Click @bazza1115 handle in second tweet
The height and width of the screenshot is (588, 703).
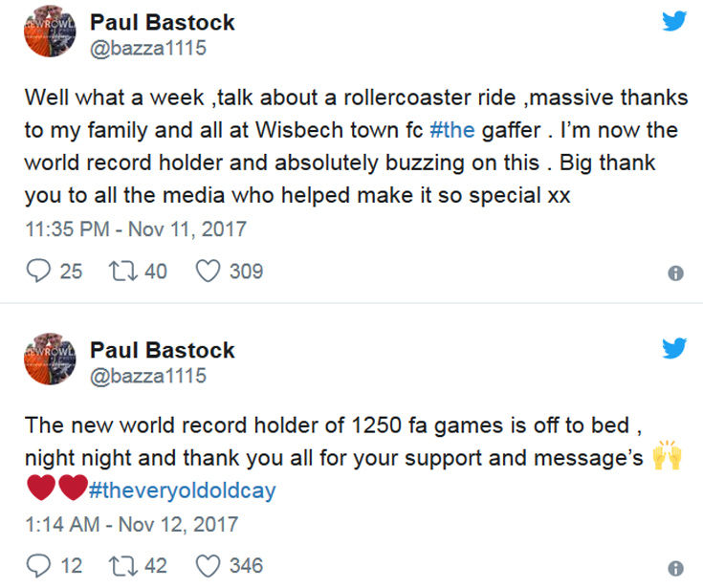147,376
